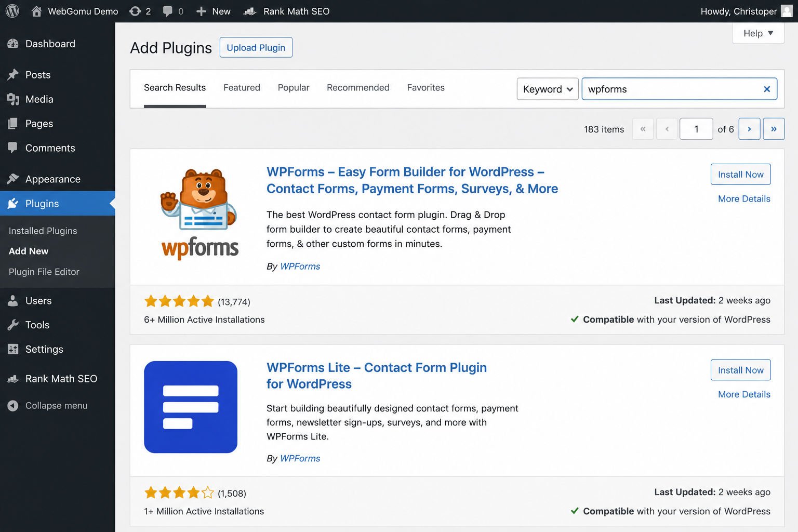Open More Details for WPForms Lite
The height and width of the screenshot is (532, 798).
tap(744, 394)
